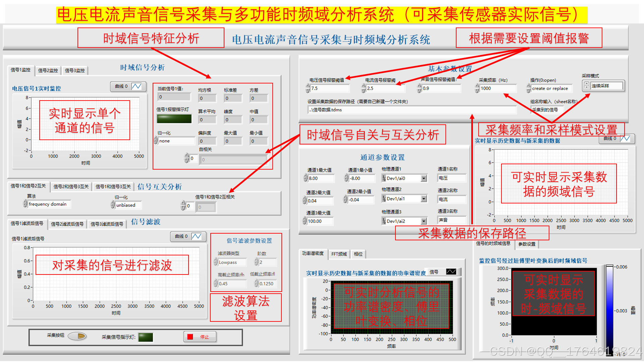The image size is (644, 362).
Task: Open the 物理通道1 Dev1/ai0 dropdown arrow
Action: (x=424, y=178)
